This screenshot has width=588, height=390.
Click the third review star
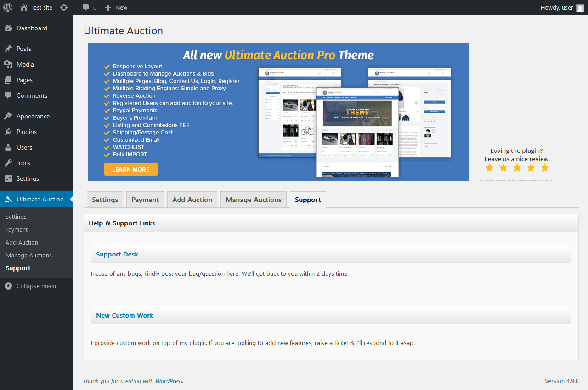pyautogui.click(x=517, y=167)
